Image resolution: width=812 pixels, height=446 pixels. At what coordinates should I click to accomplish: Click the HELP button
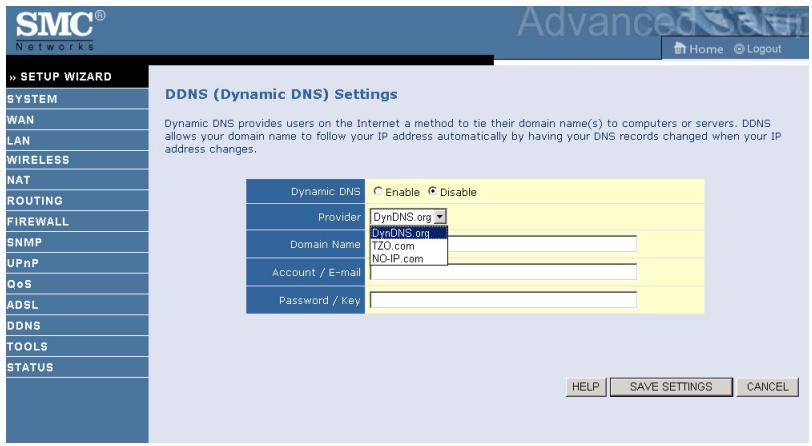tap(586, 387)
